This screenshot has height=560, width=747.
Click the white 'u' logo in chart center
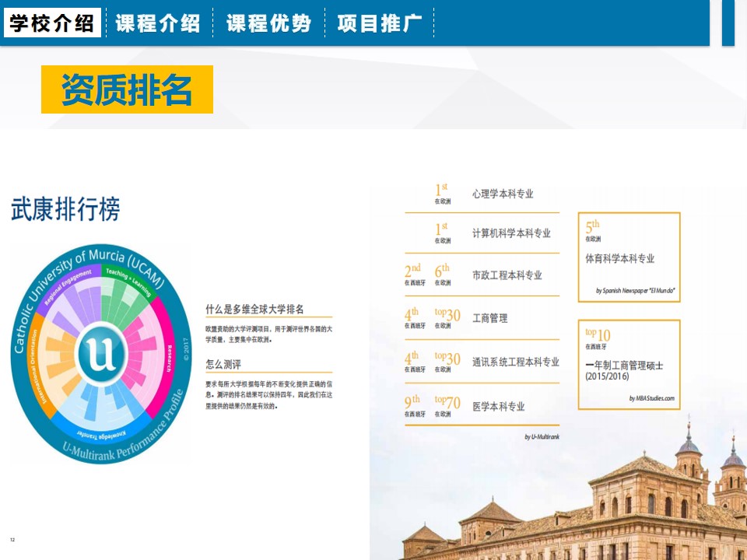100,354
